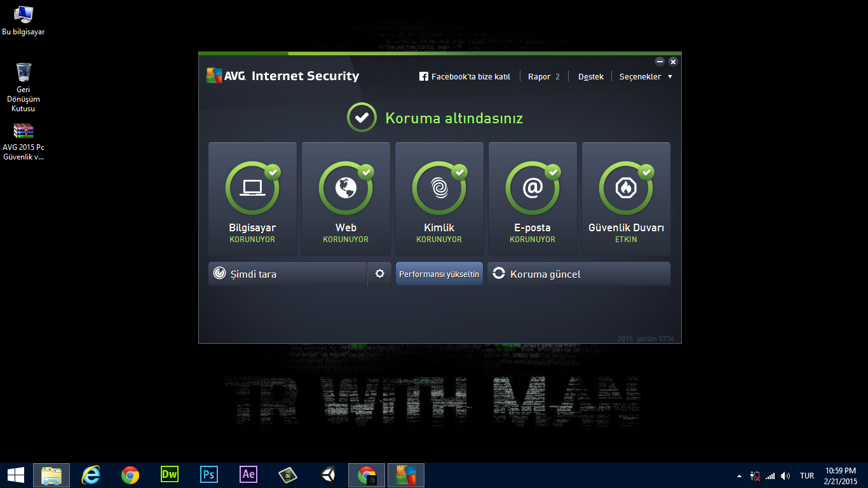Viewport: 868px width, 488px height.
Task: Expand the Seçenekler options dropdown
Action: 646,76
